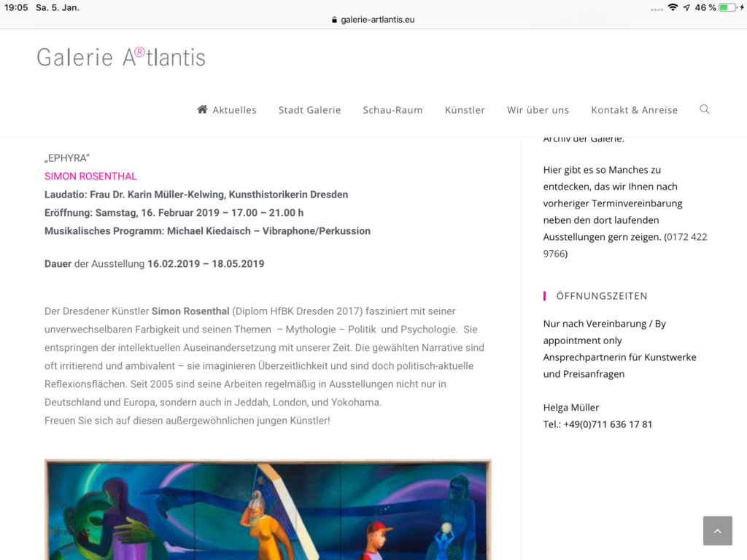Click the sentence 'Freuen Sie sich auf diesen außergewöhnlichen jungen Künstler!'
This screenshot has height=560, width=747.
187,421
